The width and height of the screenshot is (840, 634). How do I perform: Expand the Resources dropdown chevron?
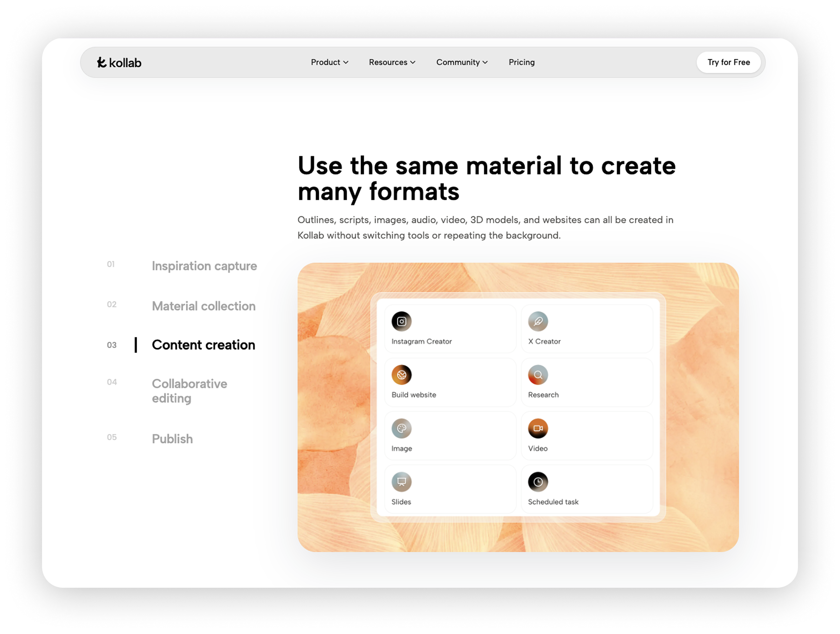[x=413, y=63]
